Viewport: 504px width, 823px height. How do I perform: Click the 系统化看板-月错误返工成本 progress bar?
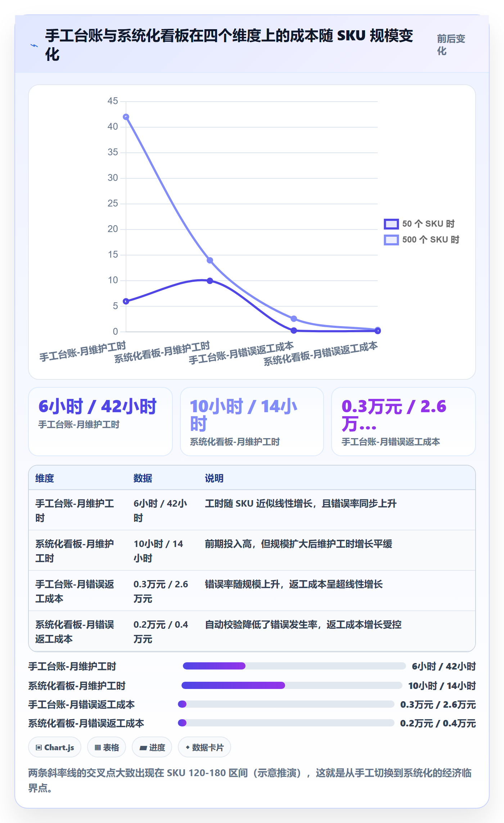click(x=286, y=723)
